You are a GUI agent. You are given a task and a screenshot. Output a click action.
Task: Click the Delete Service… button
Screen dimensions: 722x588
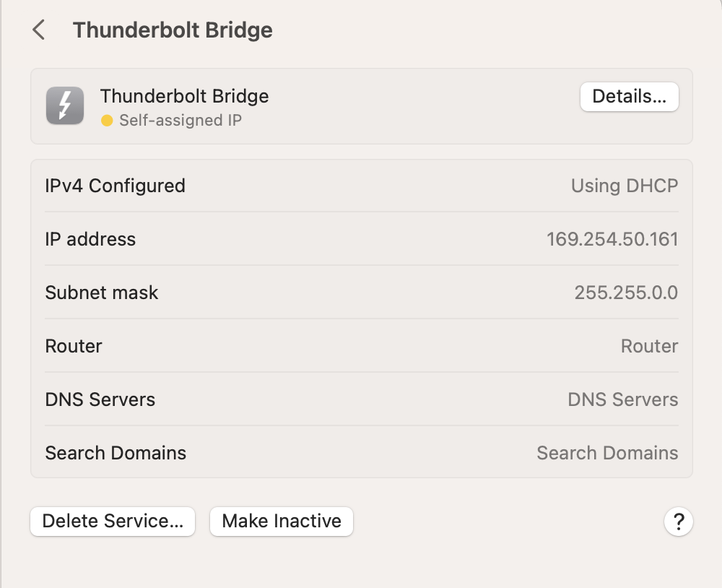coord(113,522)
